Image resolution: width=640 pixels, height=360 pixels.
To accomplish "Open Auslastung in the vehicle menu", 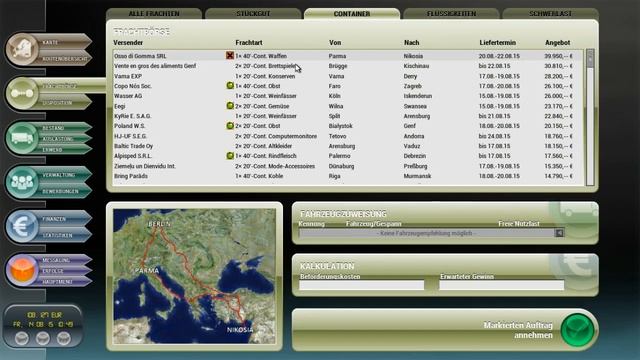I will tap(64, 139).
